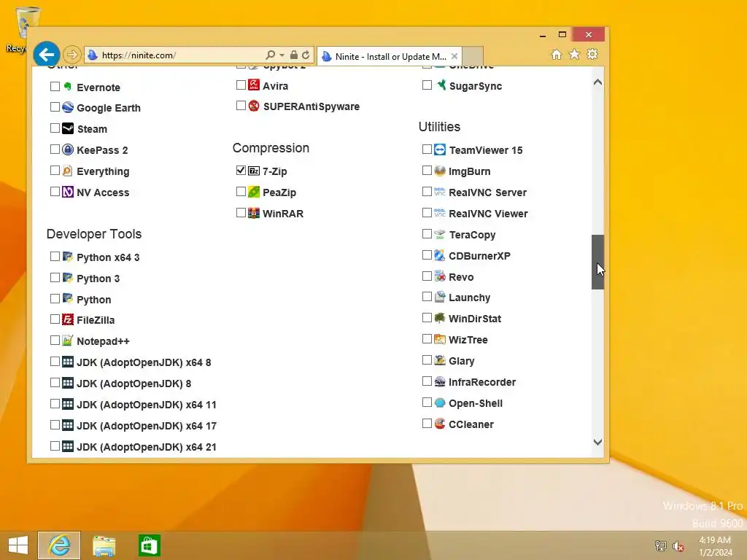The image size is (747, 560).
Task: Click the muted volume tray icon
Action: (x=678, y=545)
